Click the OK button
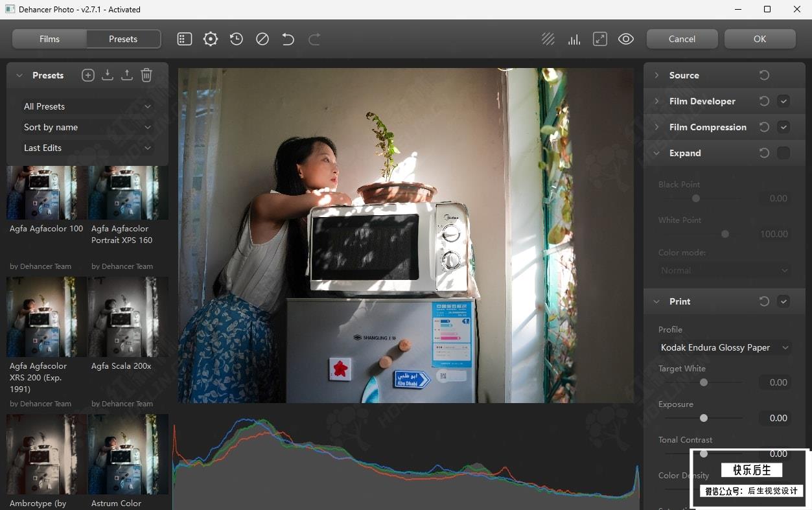 point(760,39)
